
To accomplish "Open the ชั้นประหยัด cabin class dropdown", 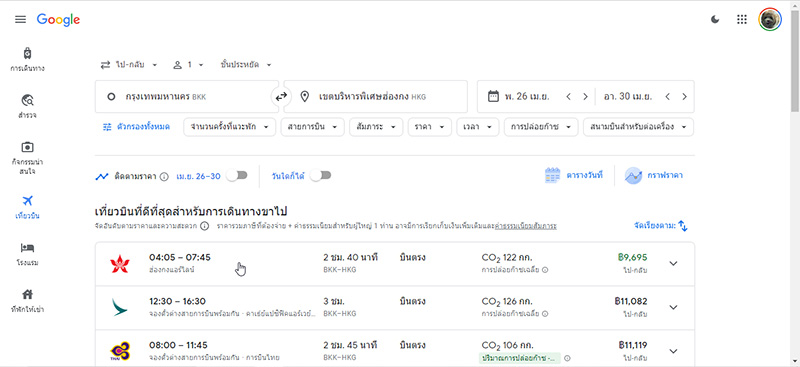I will (x=246, y=65).
